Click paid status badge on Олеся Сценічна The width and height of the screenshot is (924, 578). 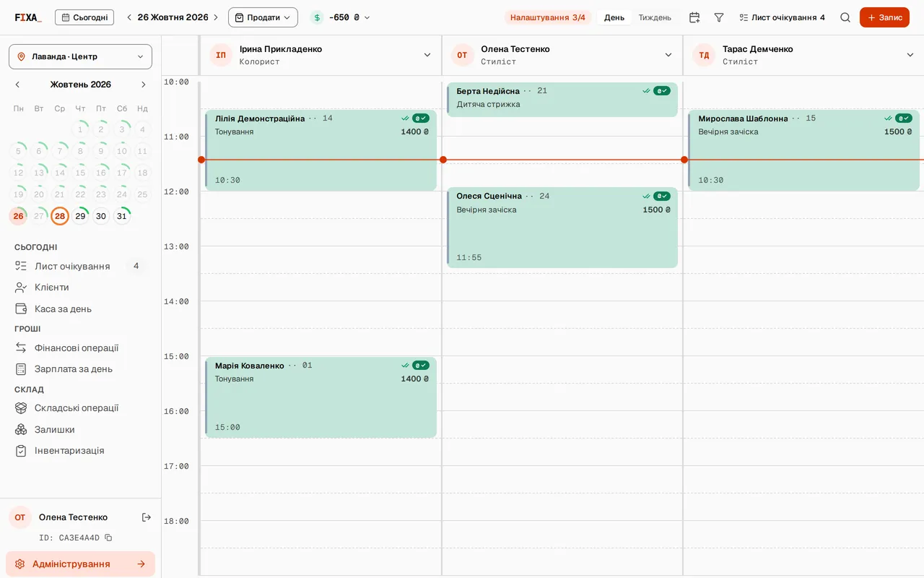[662, 197]
